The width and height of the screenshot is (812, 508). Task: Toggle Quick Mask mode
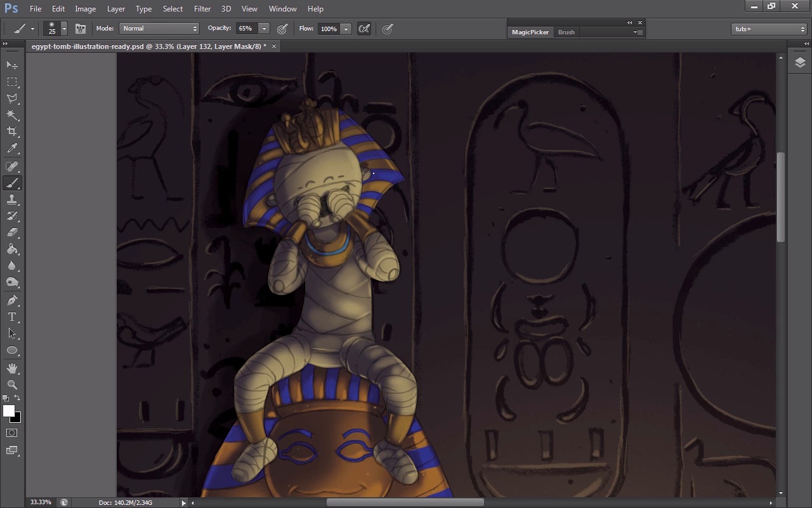(x=12, y=433)
